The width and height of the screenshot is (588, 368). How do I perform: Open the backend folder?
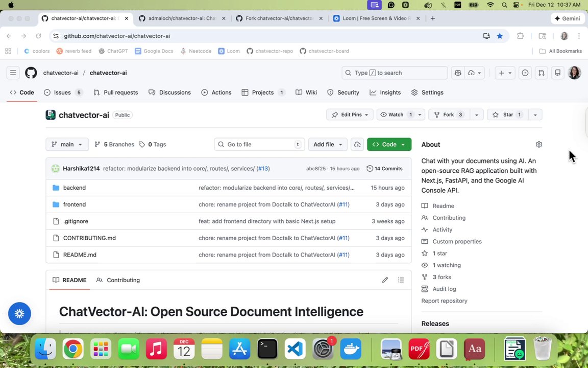pos(74,188)
